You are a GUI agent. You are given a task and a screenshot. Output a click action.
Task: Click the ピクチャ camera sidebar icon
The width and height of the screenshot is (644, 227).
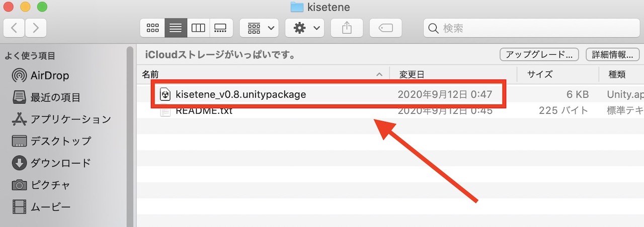point(19,185)
